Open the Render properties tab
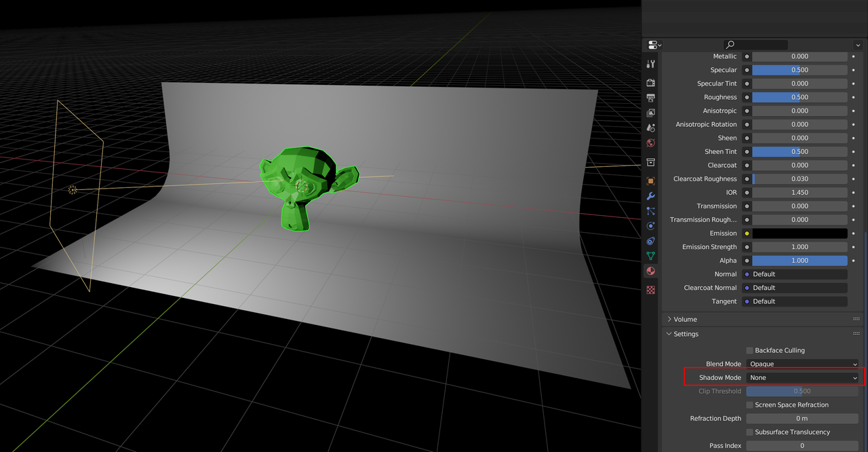This screenshot has width=868, height=452. pos(651,83)
